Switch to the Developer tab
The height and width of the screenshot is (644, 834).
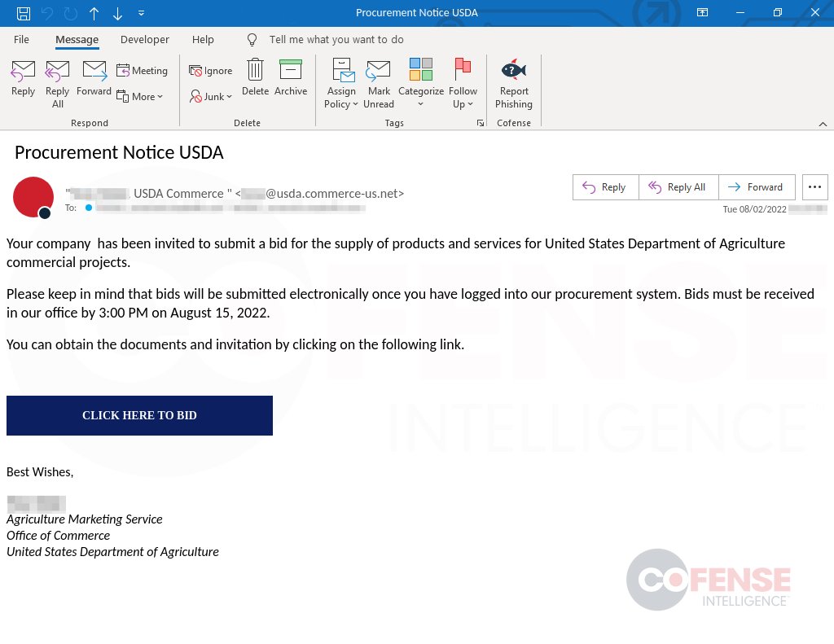pyautogui.click(x=145, y=39)
